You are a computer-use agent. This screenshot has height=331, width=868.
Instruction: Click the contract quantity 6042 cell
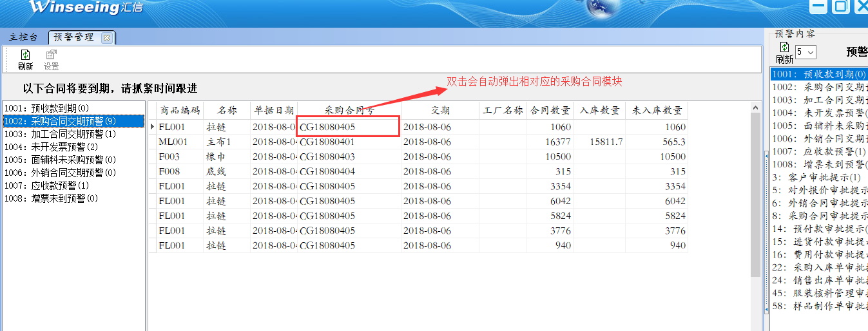tap(550, 201)
